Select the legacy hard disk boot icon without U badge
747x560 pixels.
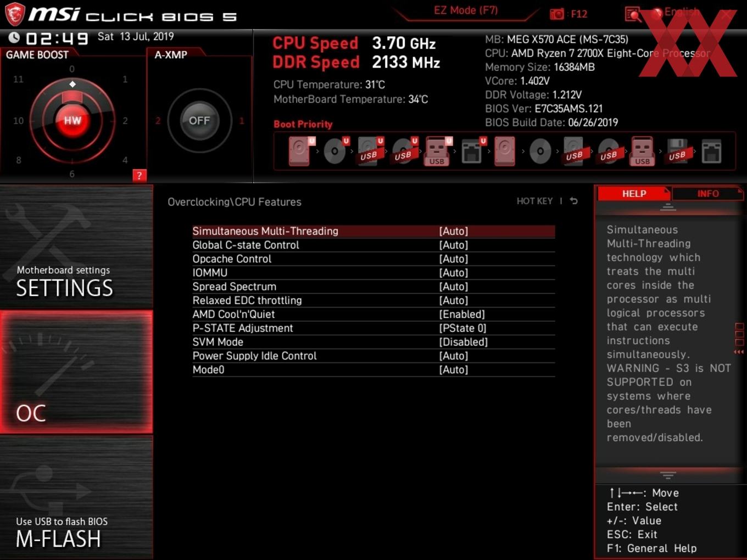pyautogui.click(x=505, y=151)
